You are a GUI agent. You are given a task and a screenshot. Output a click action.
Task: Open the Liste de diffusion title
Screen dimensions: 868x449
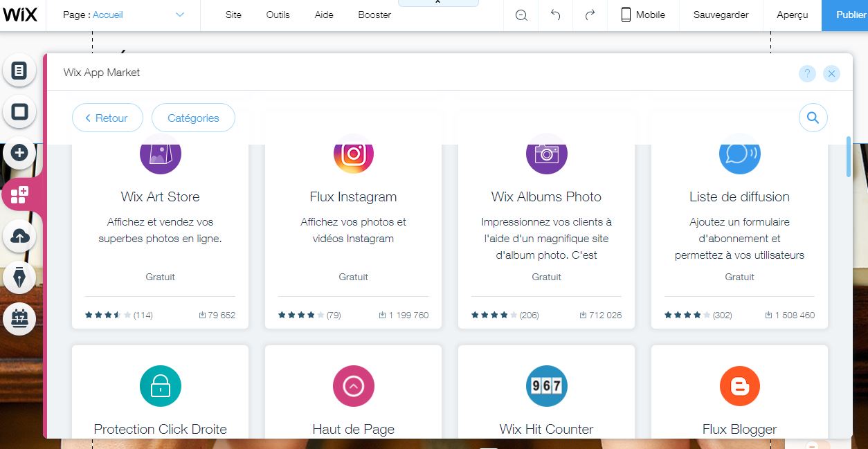(x=740, y=196)
